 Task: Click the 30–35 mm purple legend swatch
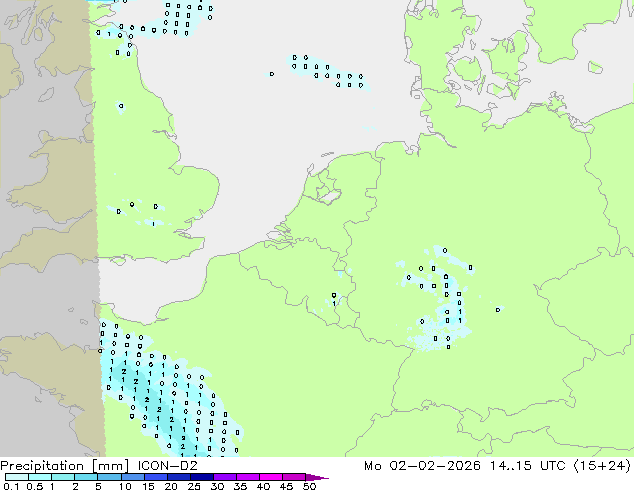click(224, 477)
